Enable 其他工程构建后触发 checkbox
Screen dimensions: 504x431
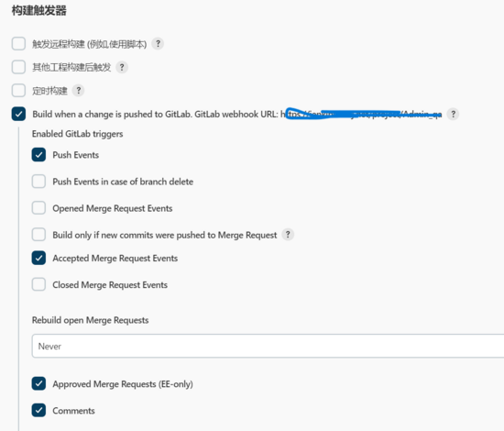(18, 67)
